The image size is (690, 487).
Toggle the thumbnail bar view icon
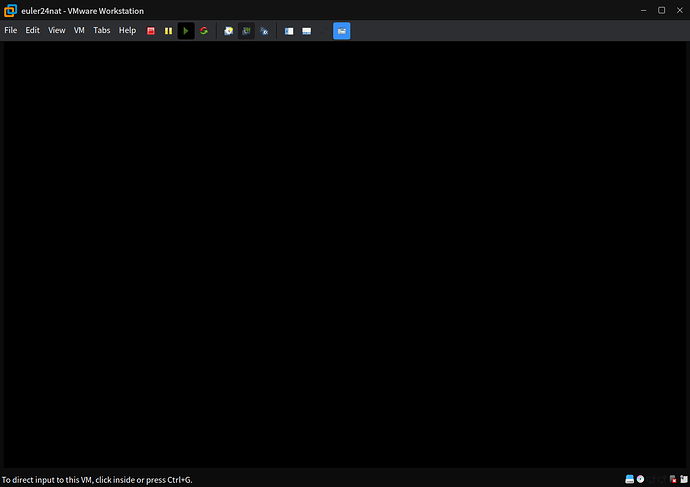pyautogui.click(x=306, y=31)
